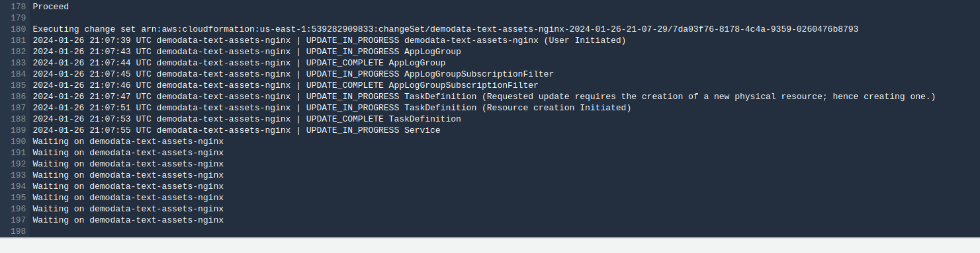The image size is (980, 253).
Task: Click the first 'Waiting on demodata-text-assets-nginx' line
Action: (128, 141)
